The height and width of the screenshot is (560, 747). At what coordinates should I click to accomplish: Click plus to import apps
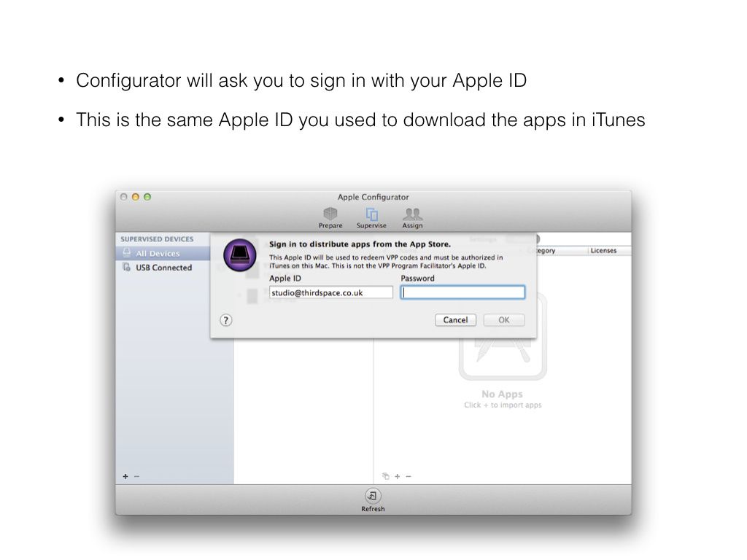[x=398, y=476]
